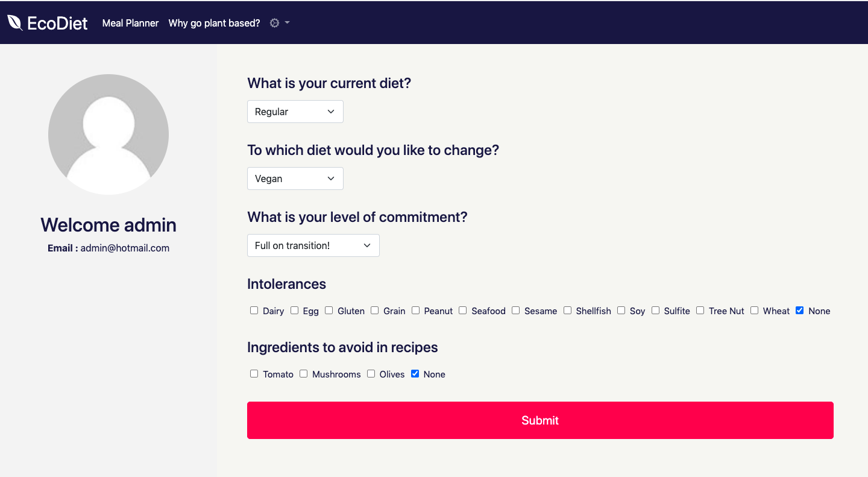Image resolution: width=868 pixels, height=477 pixels.
Task: Go to Why go plant based?
Action: coord(214,23)
